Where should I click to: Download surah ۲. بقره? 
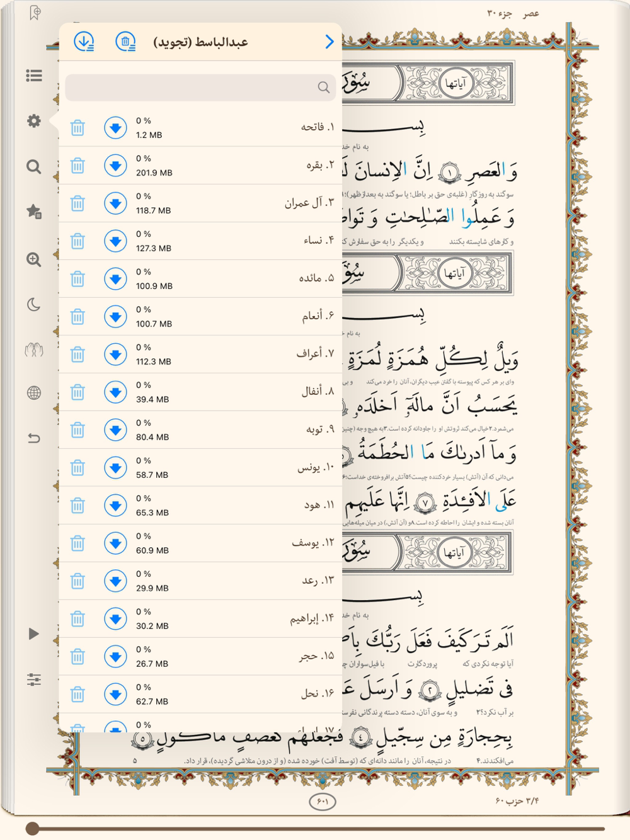coord(115,166)
